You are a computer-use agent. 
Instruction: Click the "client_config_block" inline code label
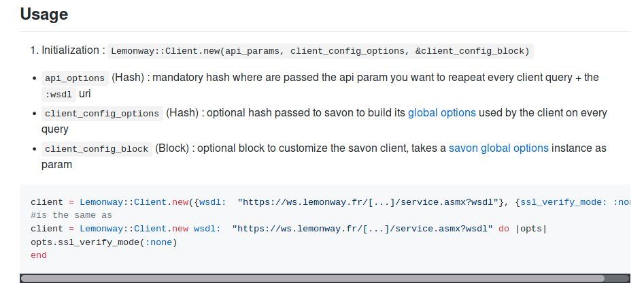coord(97,148)
